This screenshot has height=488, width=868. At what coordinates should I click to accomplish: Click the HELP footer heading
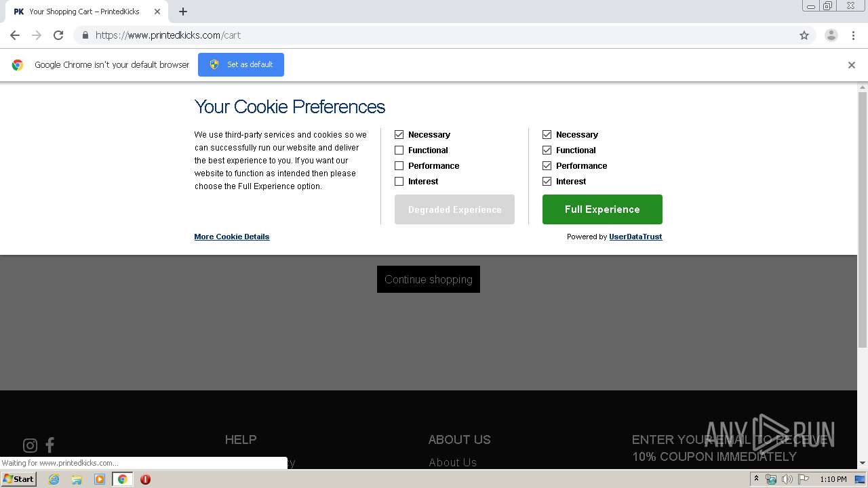(241, 440)
